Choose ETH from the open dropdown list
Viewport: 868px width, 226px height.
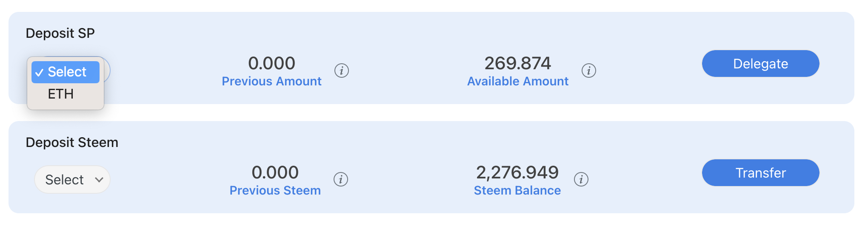(x=61, y=94)
